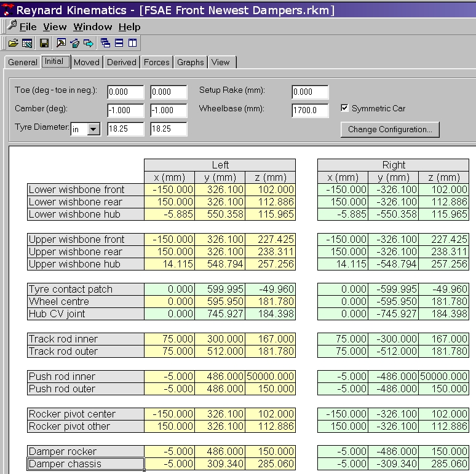Select the Upper wishbone rear row label

(x=85, y=252)
